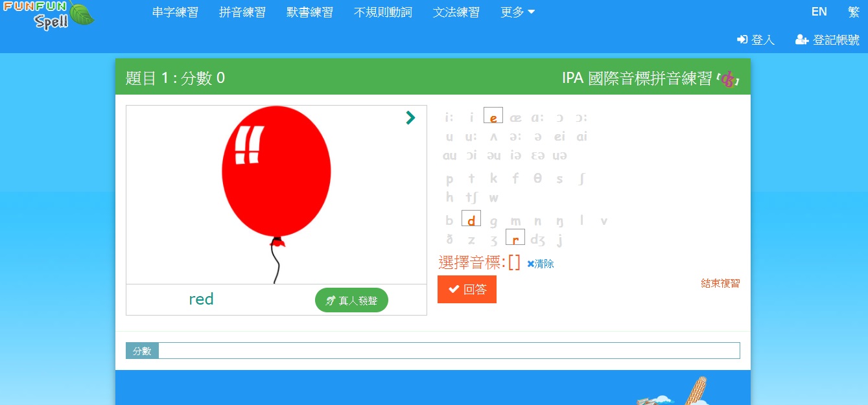Click the 登入 login link

pyautogui.click(x=756, y=40)
